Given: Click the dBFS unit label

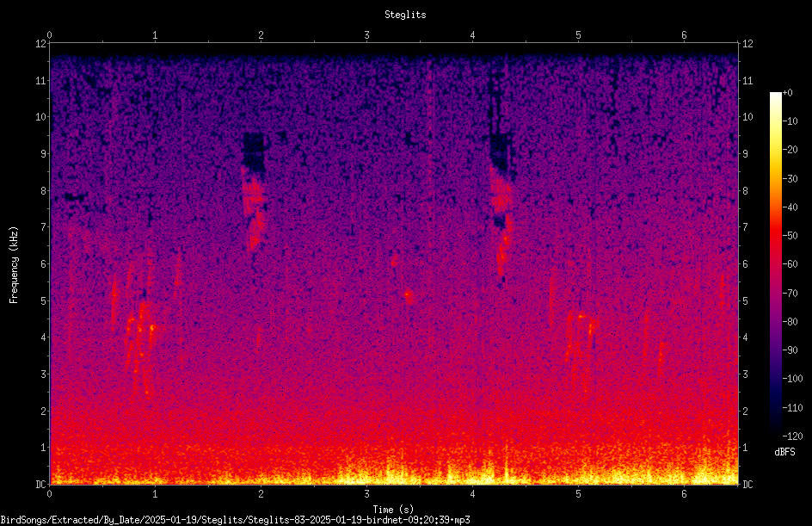Looking at the screenshot, I should coord(784,452).
